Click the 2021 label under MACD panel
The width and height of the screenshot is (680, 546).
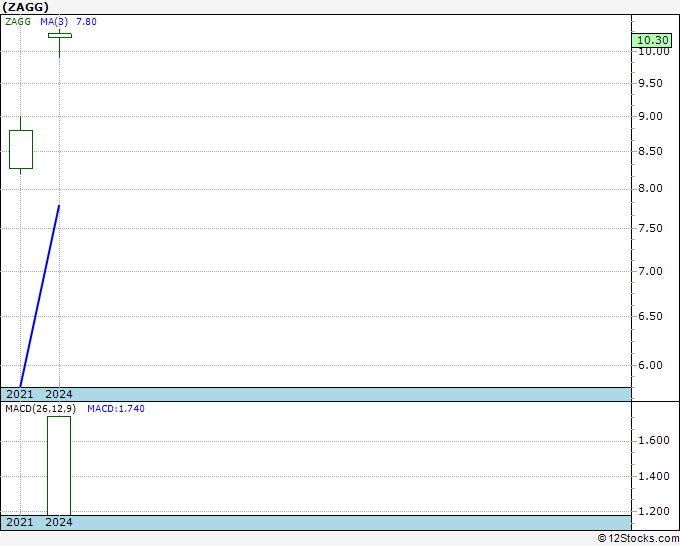(20, 522)
